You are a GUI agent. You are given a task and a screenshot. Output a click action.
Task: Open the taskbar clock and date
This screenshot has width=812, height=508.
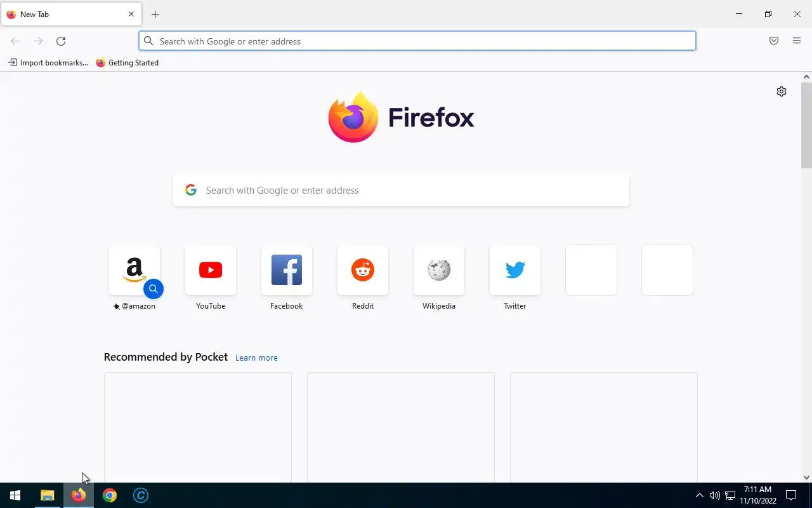[x=758, y=495]
